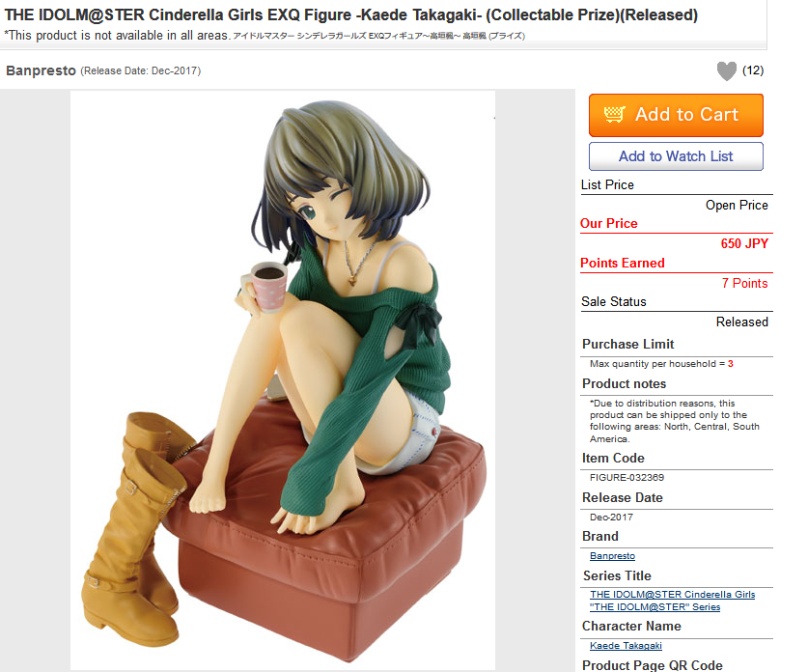Click the Add to Watch List button
The image size is (808, 672).
676,156
